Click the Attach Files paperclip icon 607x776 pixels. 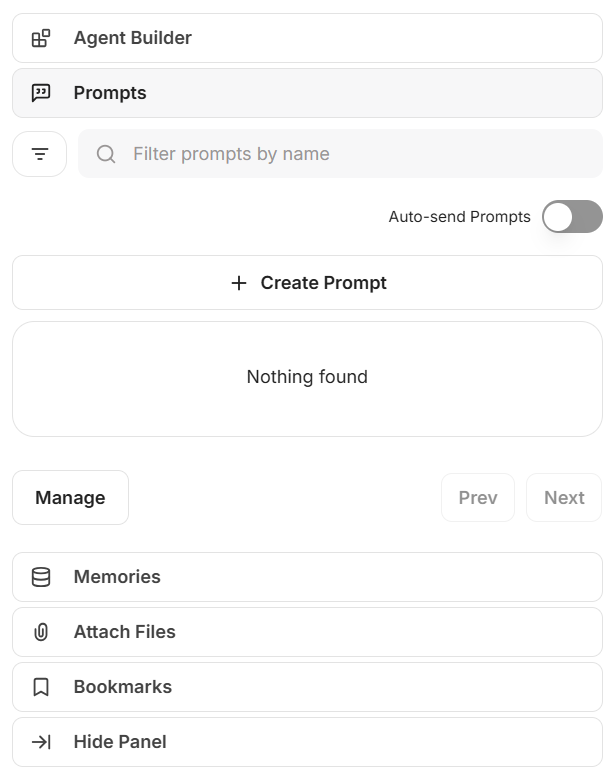click(x=41, y=632)
